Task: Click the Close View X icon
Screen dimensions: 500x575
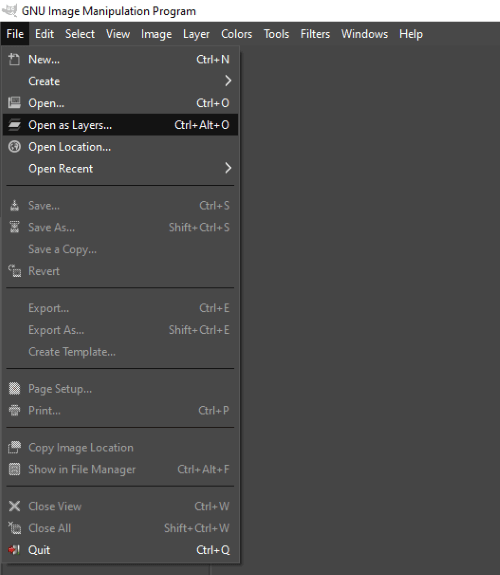Action: pos(14,506)
